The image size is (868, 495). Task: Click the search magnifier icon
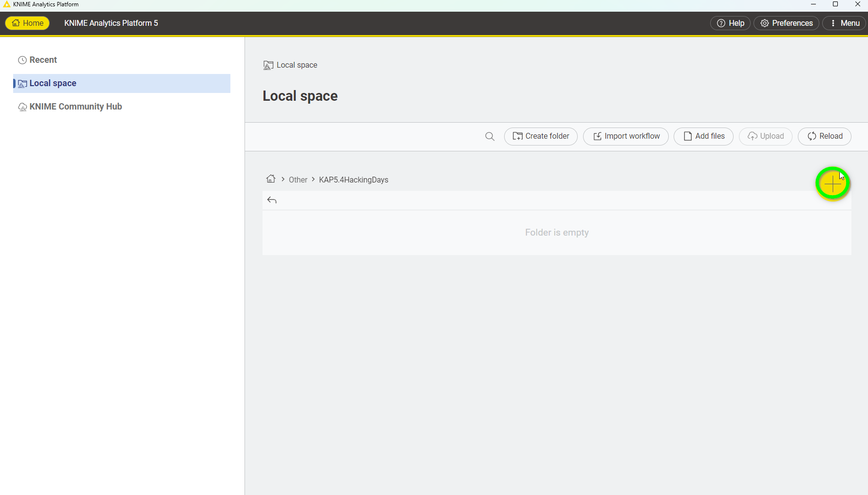[490, 137]
